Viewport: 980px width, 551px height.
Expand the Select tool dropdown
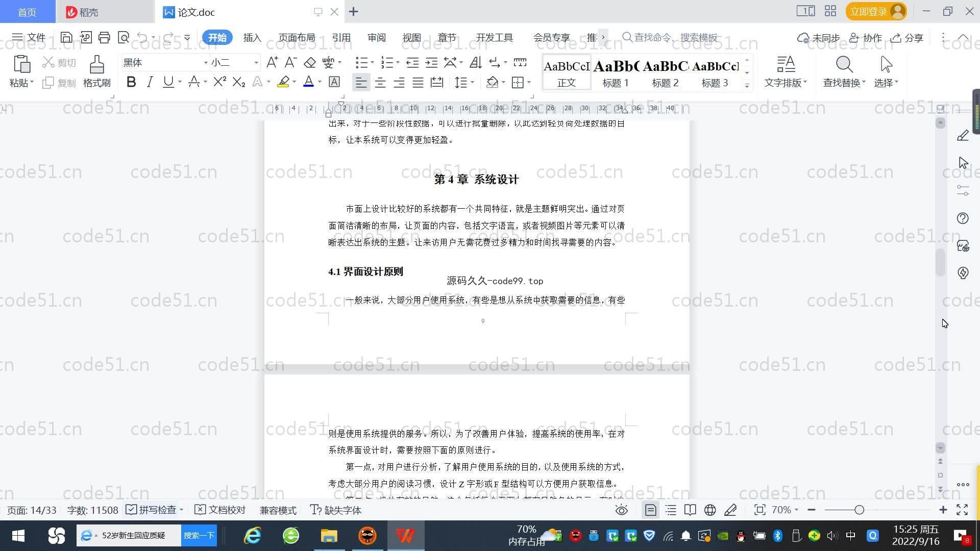897,82
